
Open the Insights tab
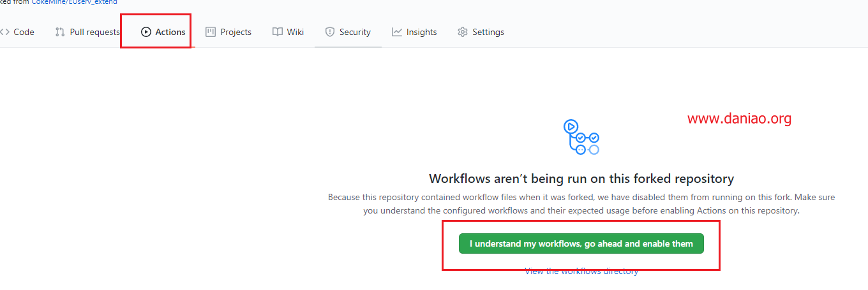414,32
